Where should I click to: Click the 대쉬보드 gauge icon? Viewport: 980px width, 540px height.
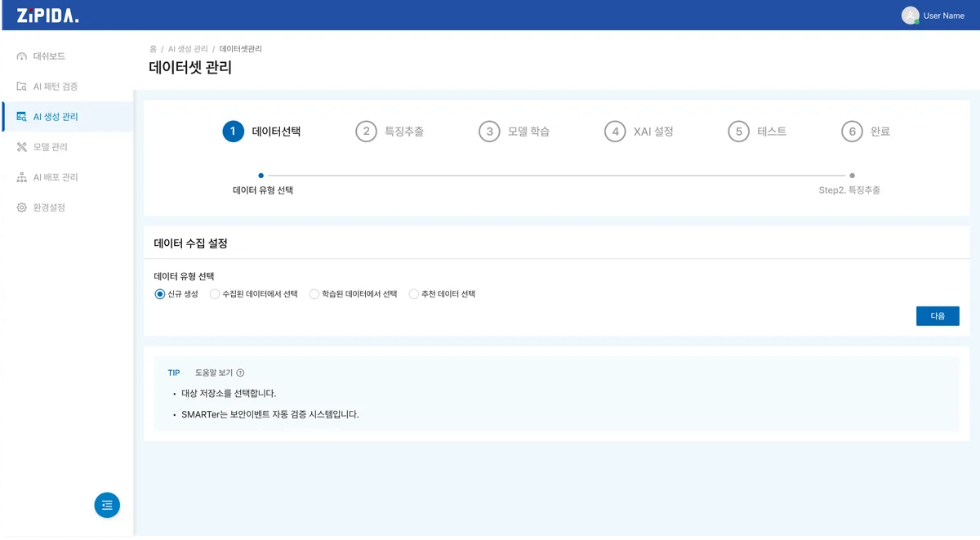click(22, 56)
